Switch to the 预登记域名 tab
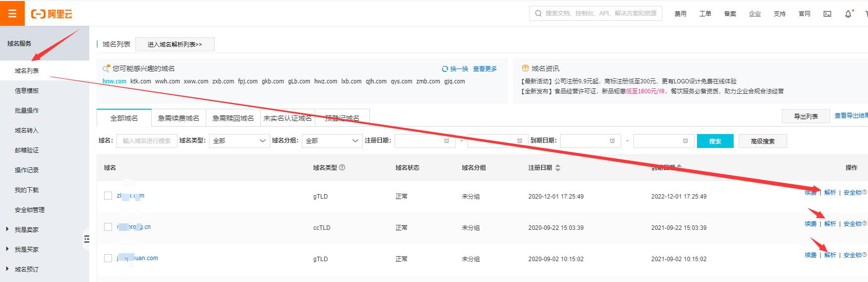This screenshot has width=868, height=282. (x=342, y=118)
